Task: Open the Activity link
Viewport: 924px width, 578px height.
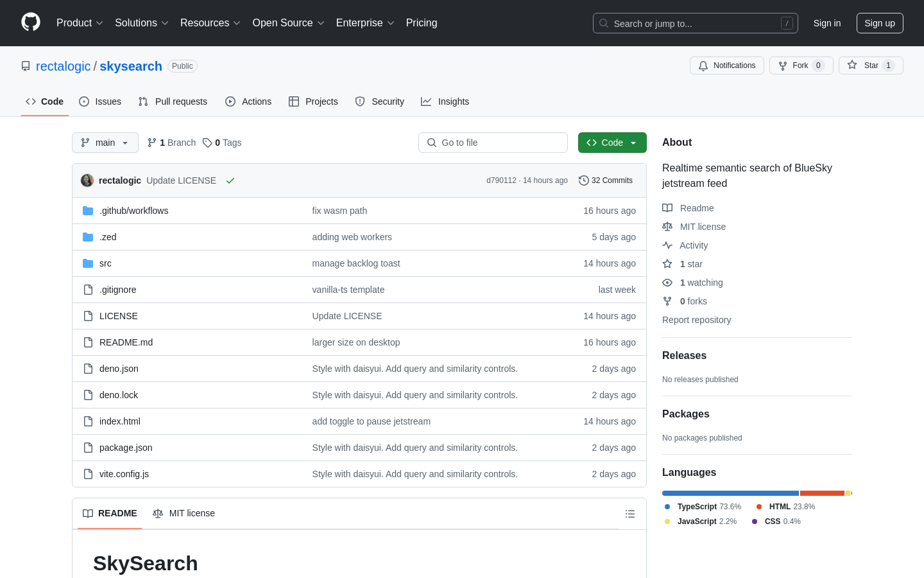Action: [x=685, y=245]
